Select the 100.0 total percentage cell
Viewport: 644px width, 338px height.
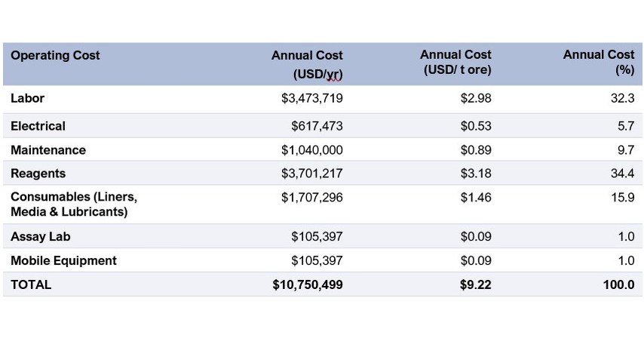618,284
